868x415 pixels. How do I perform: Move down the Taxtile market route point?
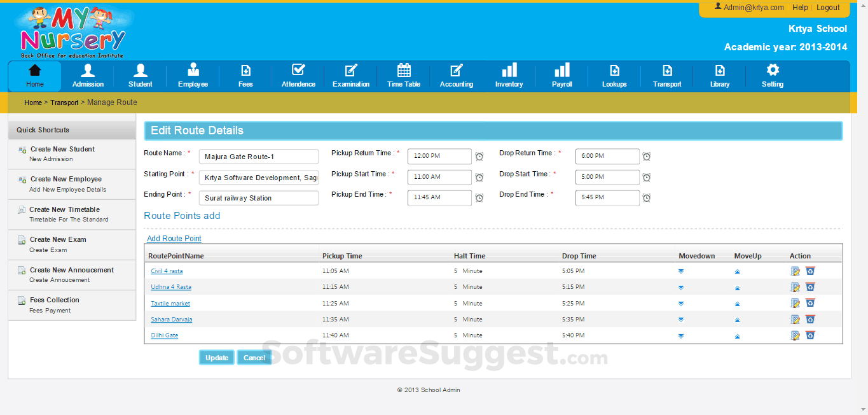coord(681,304)
